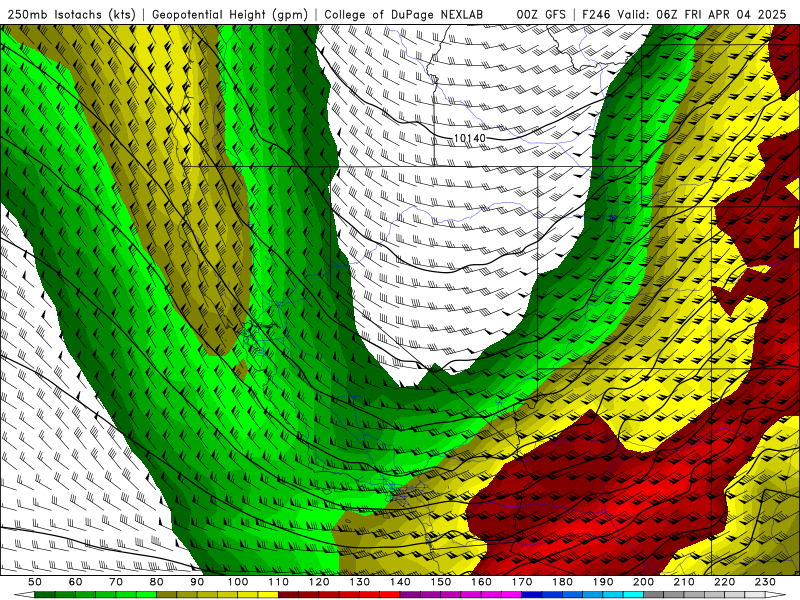Viewport: 800px width, 600px height.
Task: Click the 'Geopotential Height (gpm)' header text
Action: 230,15
